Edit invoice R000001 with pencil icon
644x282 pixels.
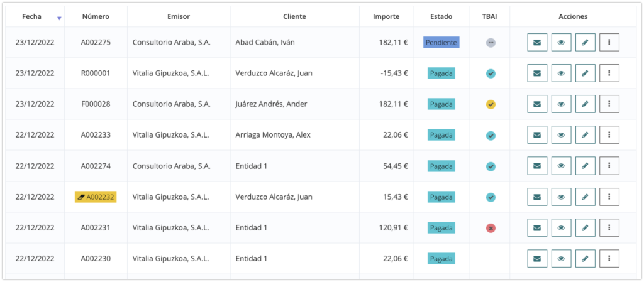[585, 73]
